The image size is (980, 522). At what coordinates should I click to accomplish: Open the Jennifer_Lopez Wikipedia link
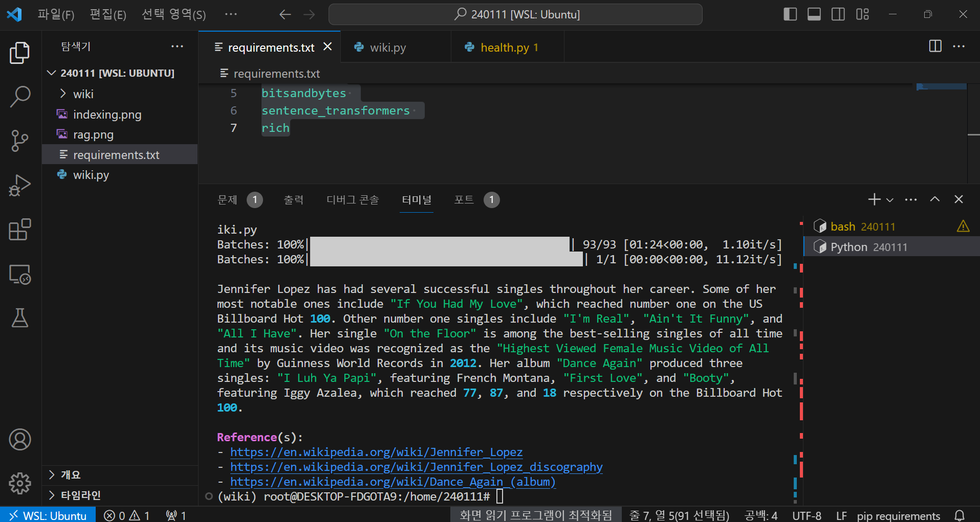pyautogui.click(x=376, y=452)
